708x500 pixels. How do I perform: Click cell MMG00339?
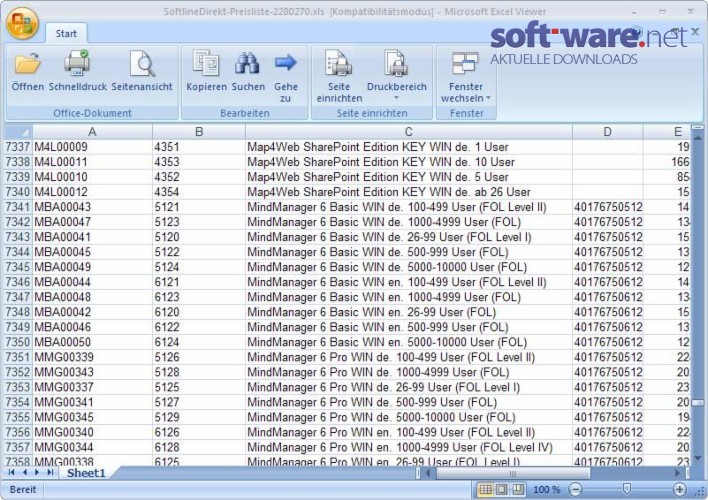point(92,357)
